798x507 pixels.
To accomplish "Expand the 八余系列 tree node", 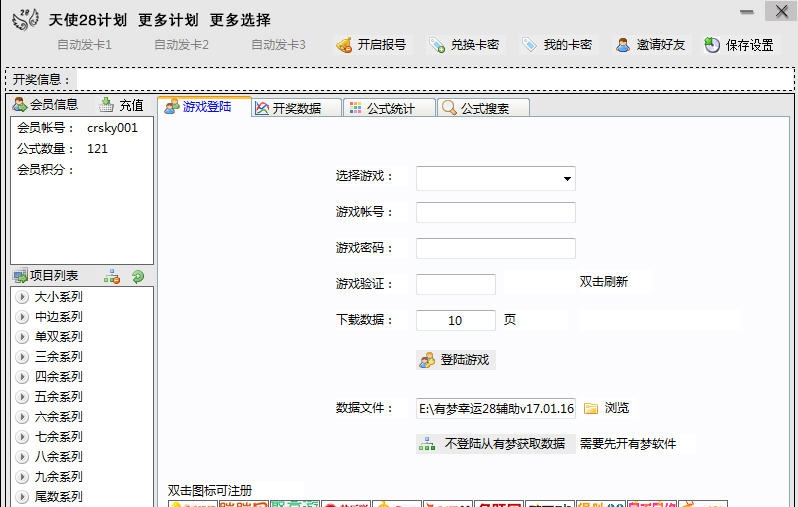I will (21, 457).
